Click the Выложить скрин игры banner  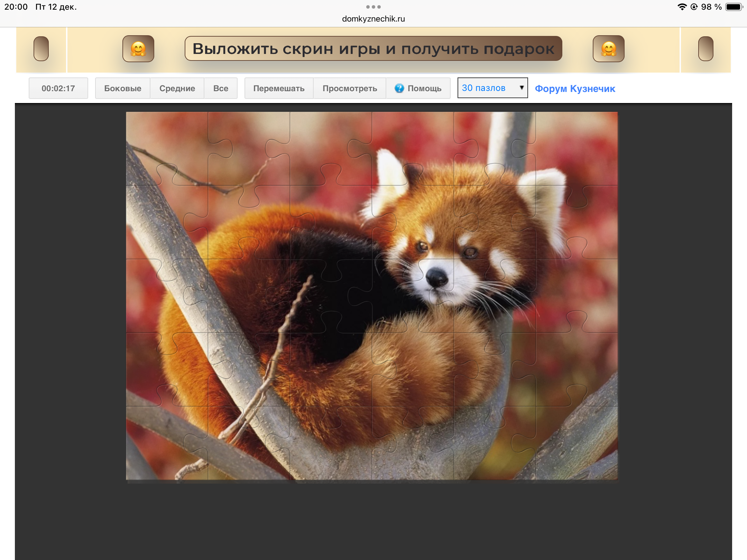pos(373,49)
